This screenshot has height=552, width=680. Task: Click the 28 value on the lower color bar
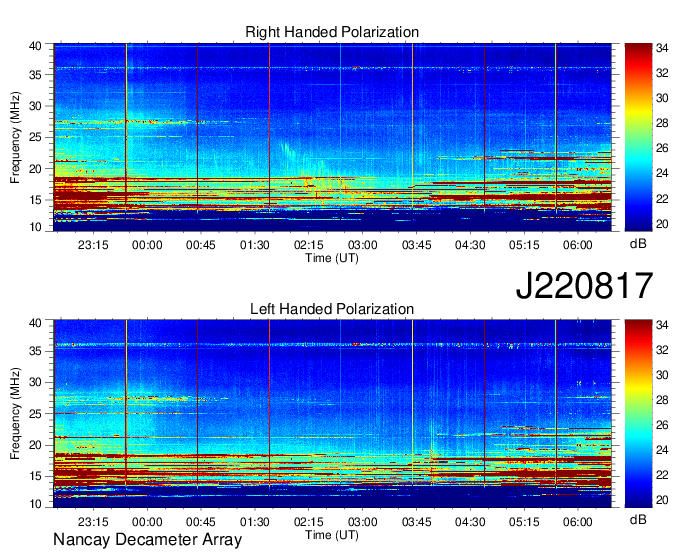pos(662,400)
